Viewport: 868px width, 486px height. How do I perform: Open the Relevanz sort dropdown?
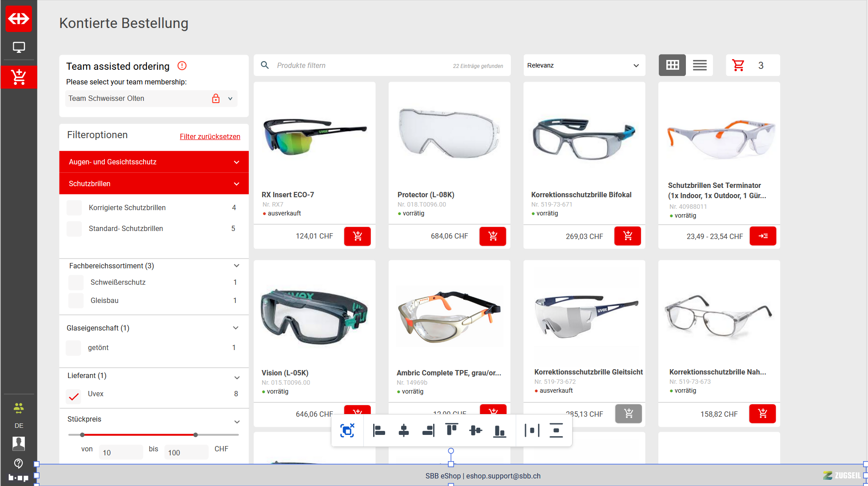pos(583,65)
